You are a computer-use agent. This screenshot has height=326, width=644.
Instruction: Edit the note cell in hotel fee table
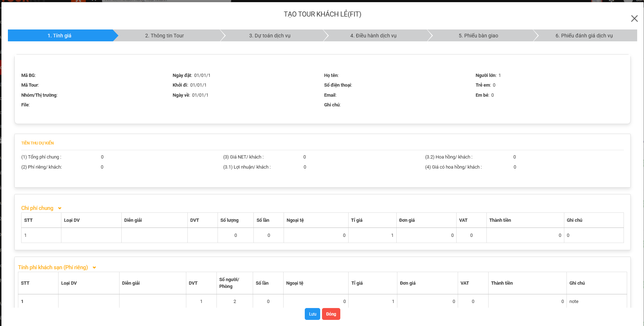[596, 302]
